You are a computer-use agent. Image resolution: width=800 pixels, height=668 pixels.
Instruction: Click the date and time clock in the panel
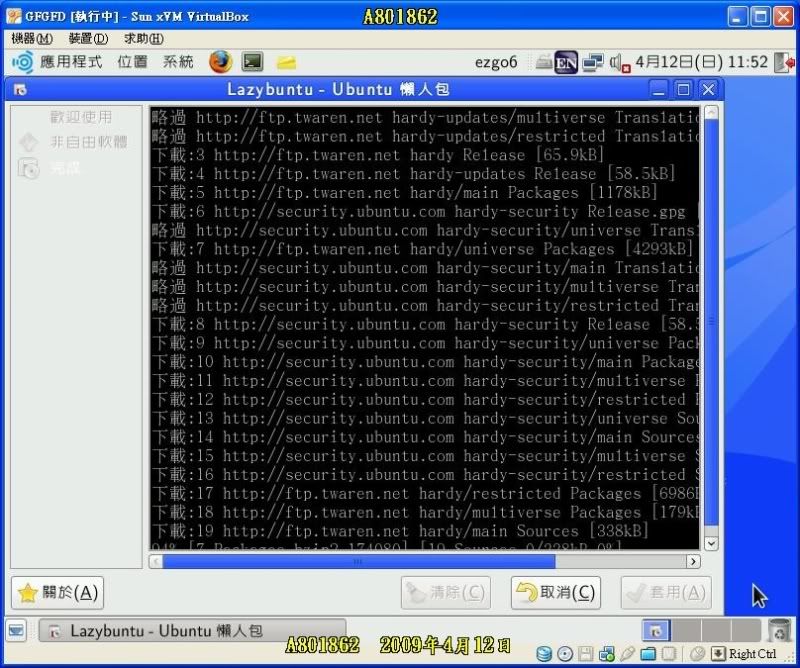click(x=702, y=62)
